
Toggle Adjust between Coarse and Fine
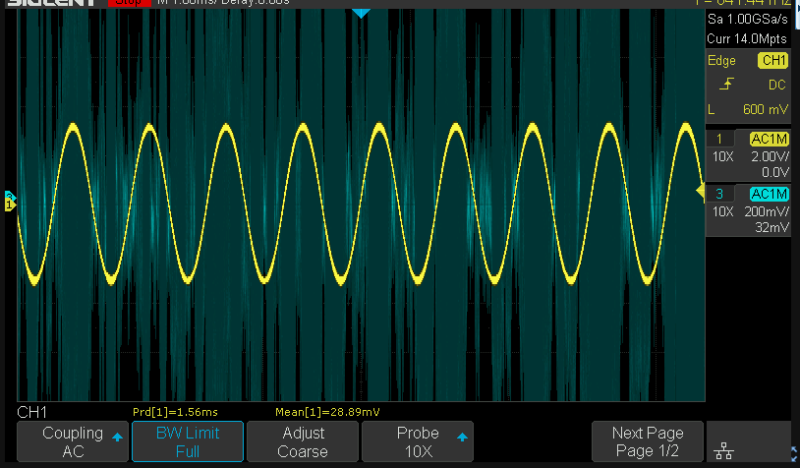click(x=303, y=442)
